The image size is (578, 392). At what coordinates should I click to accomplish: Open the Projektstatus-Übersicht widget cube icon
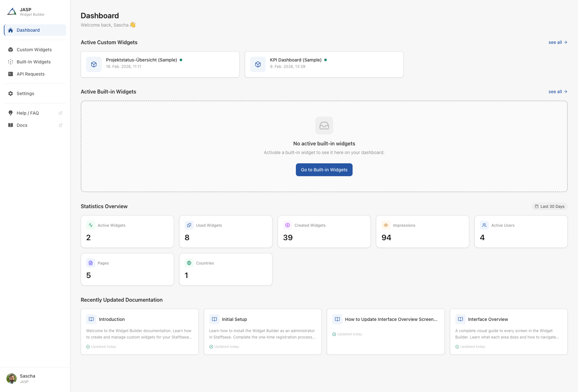click(94, 64)
